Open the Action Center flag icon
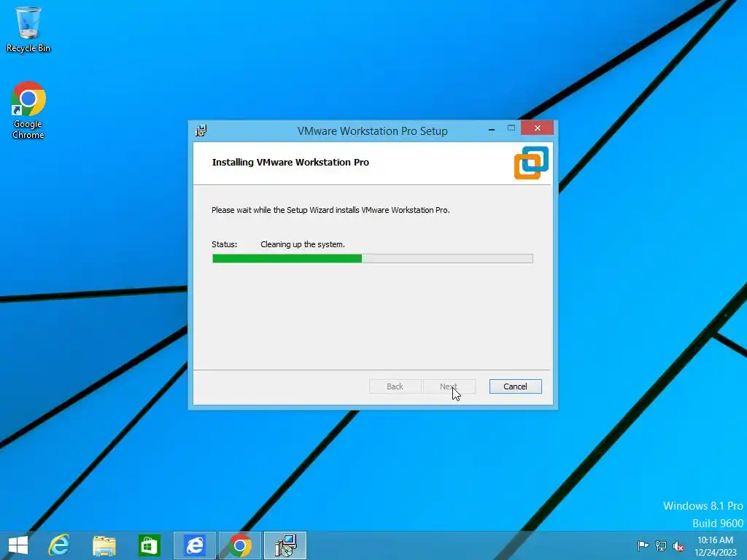747x560 pixels. tap(643, 545)
